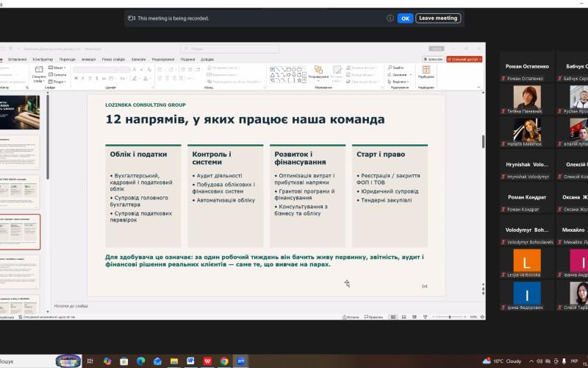This screenshot has height=368, width=588.
Task: Click the New Slide (Створити слайд) icon
Action: click(39, 69)
